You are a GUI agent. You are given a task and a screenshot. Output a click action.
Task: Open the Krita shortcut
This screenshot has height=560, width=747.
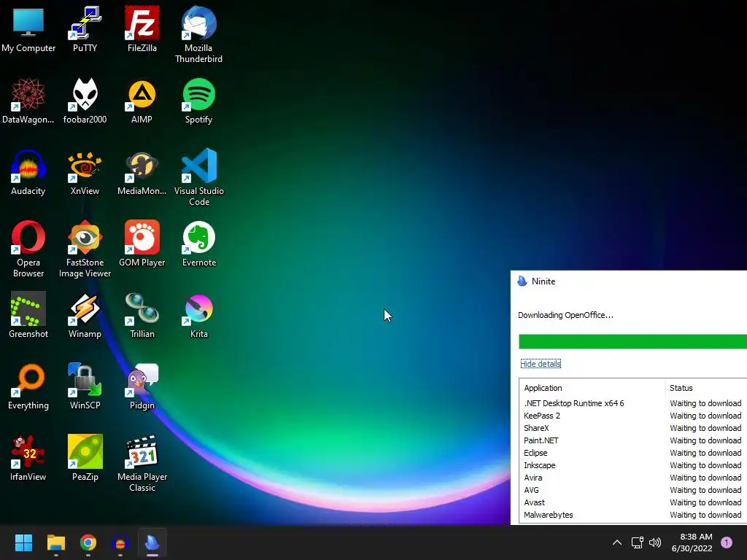click(198, 315)
